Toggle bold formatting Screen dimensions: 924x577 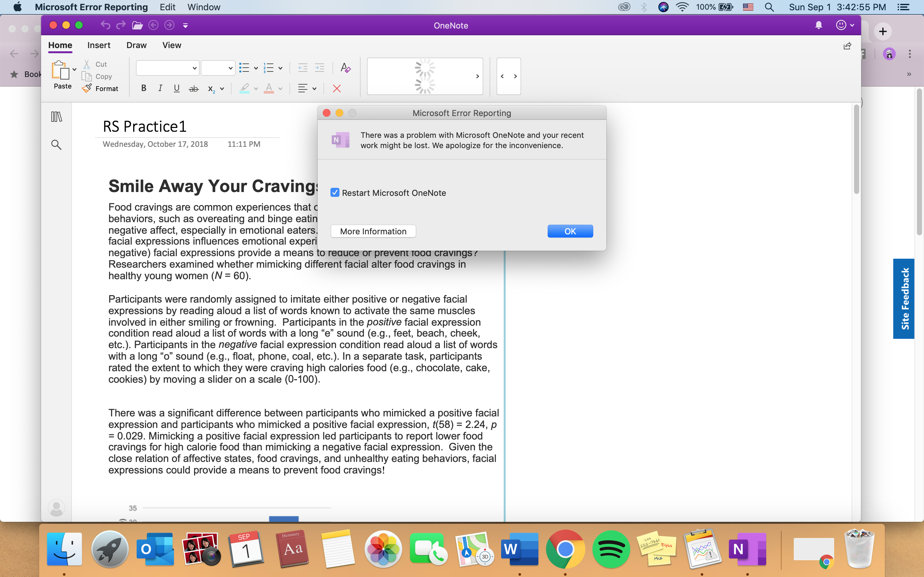point(143,88)
